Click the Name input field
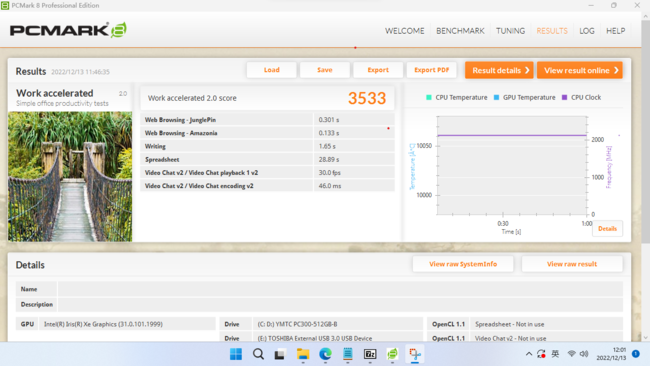 340,289
